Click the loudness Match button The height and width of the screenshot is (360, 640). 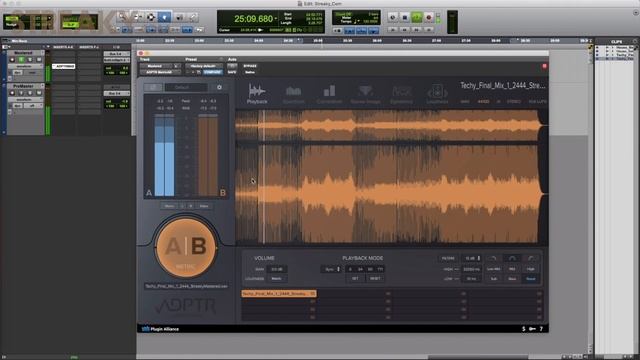pos(276,279)
